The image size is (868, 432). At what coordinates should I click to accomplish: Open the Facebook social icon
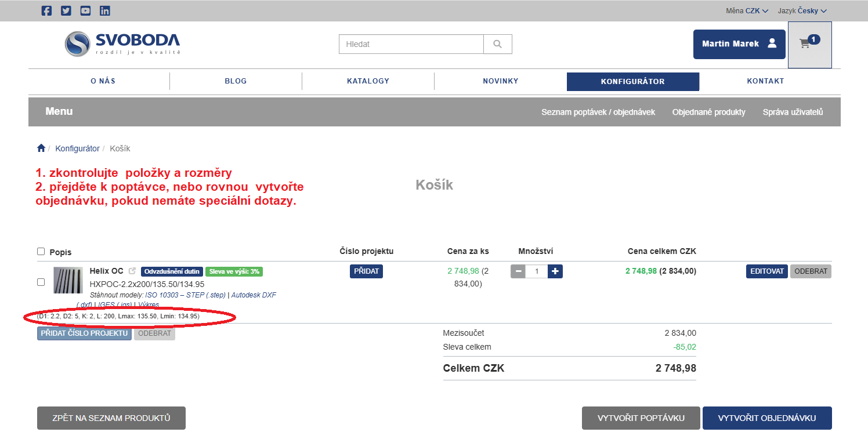(x=47, y=10)
